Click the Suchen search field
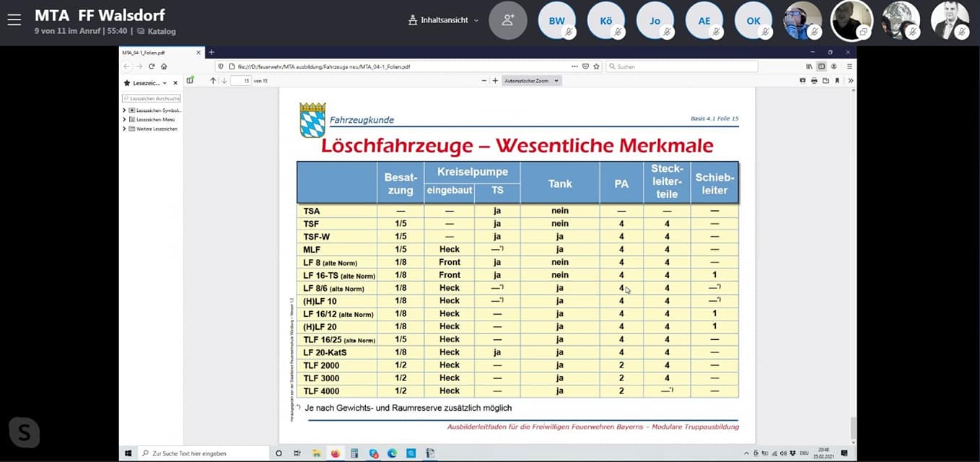Image resolution: width=980 pixels, height=462 pixels. (682, 66)
